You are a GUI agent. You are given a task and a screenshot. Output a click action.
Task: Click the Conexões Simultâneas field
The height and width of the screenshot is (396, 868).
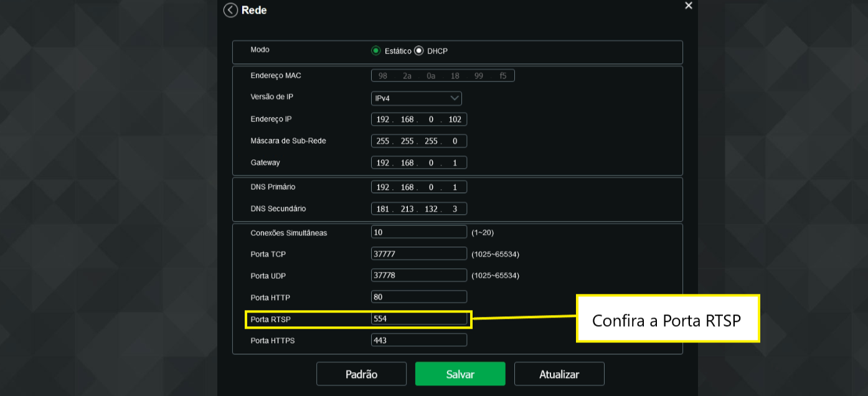click(x=419, y=232)
